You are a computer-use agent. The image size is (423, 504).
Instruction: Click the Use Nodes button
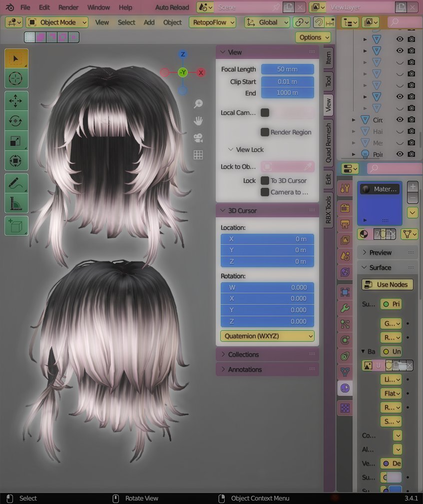pyautogui.click(x=388, y=285)
